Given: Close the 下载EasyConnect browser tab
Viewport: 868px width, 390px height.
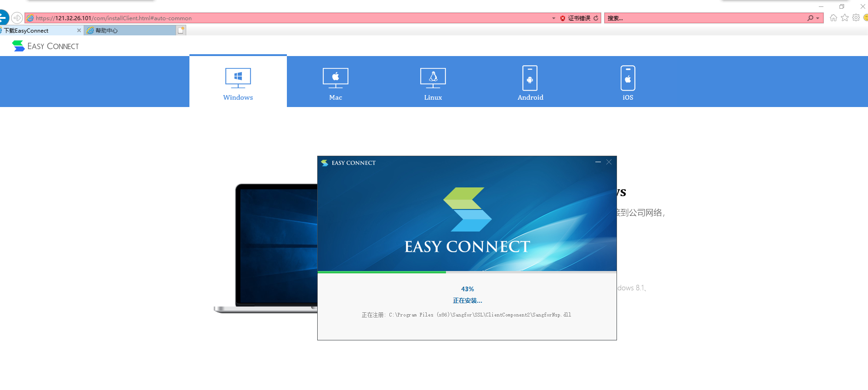Looking at the screenshot, I should (79, 30).
